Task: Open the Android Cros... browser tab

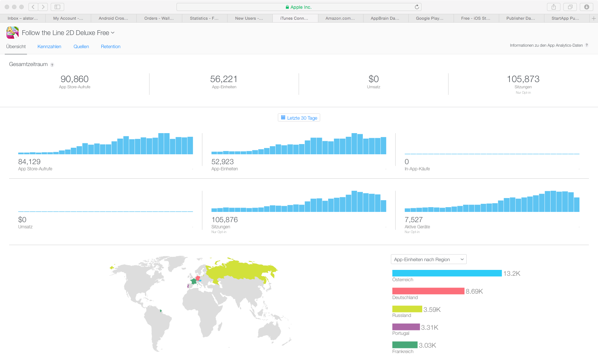Action: click(x=113, y=18)
